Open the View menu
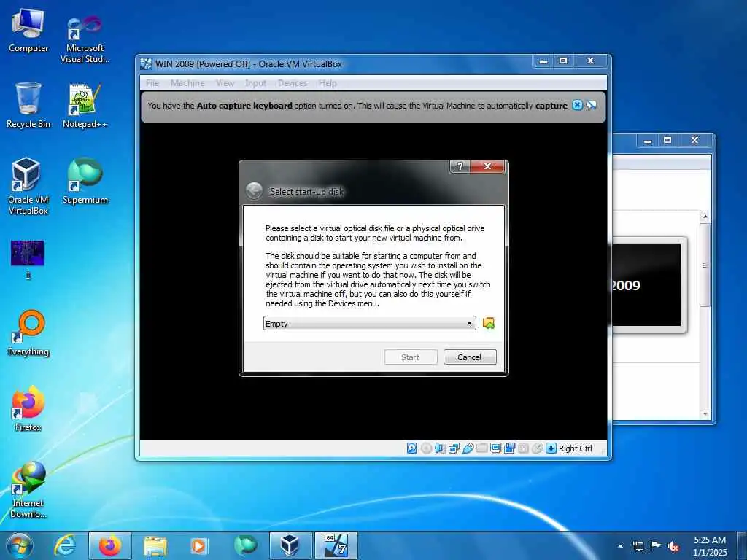 (x=225, y=83)
